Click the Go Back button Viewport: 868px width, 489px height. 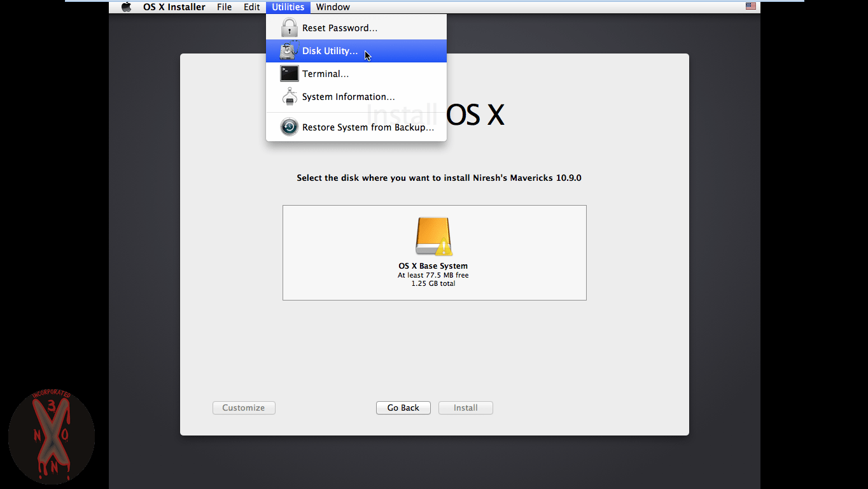tap(403, 407)
